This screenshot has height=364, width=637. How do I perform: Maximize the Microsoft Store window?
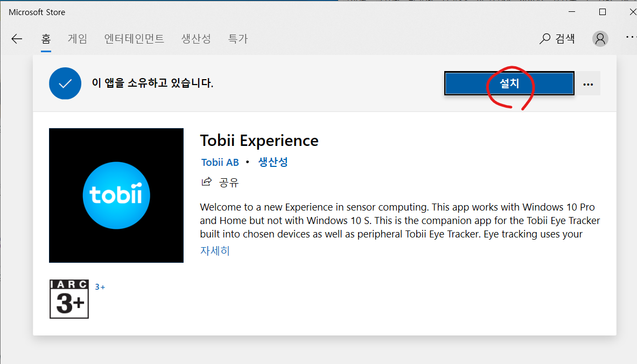[603, 12]
